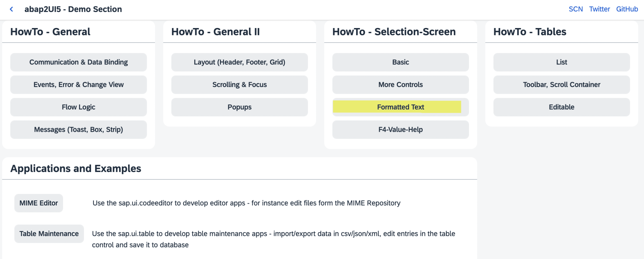Click the F4-Value-Help button
Image resolution: width=644 pixels, height=259 pixels.
400,129
